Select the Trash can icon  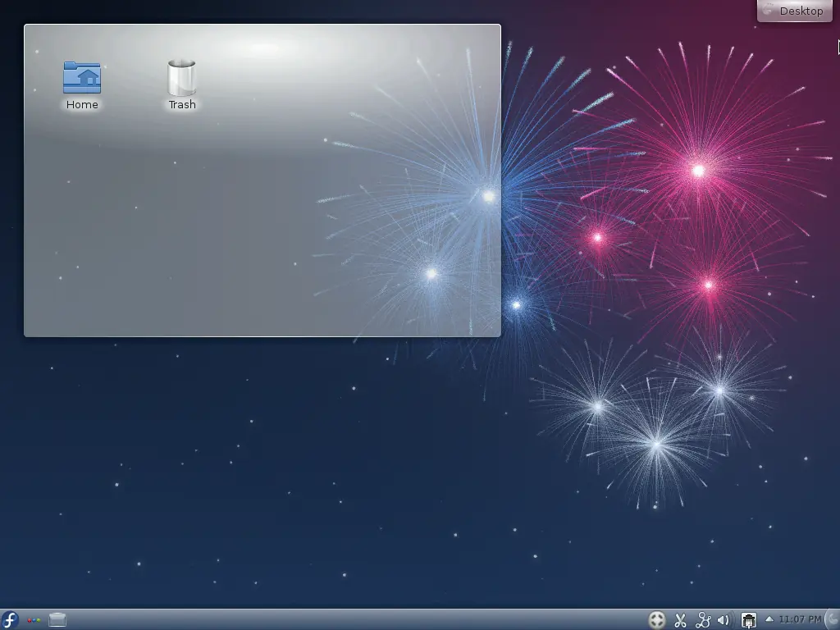(x=181, y=78)
